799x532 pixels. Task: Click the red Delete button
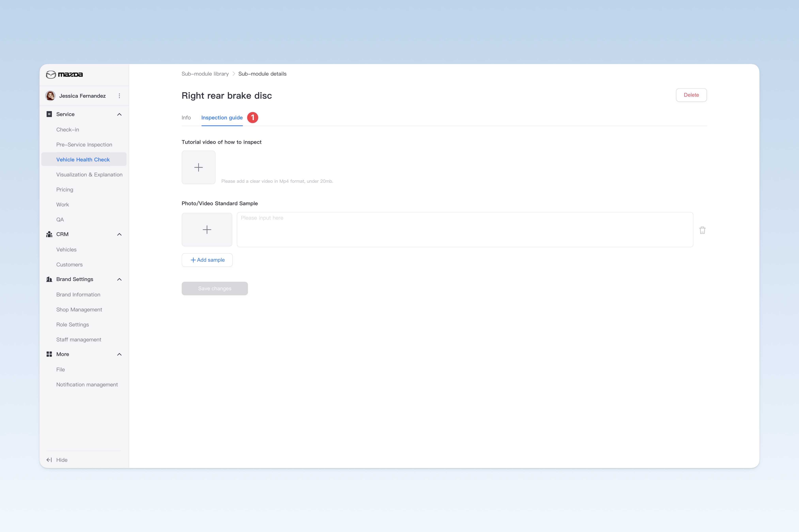(x=691, y=95)
